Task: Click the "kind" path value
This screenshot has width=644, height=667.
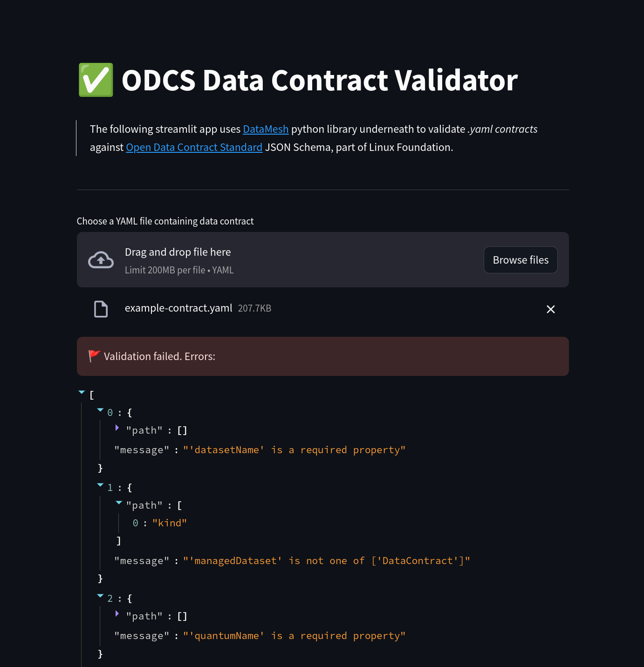Action: tap(170, 523)
